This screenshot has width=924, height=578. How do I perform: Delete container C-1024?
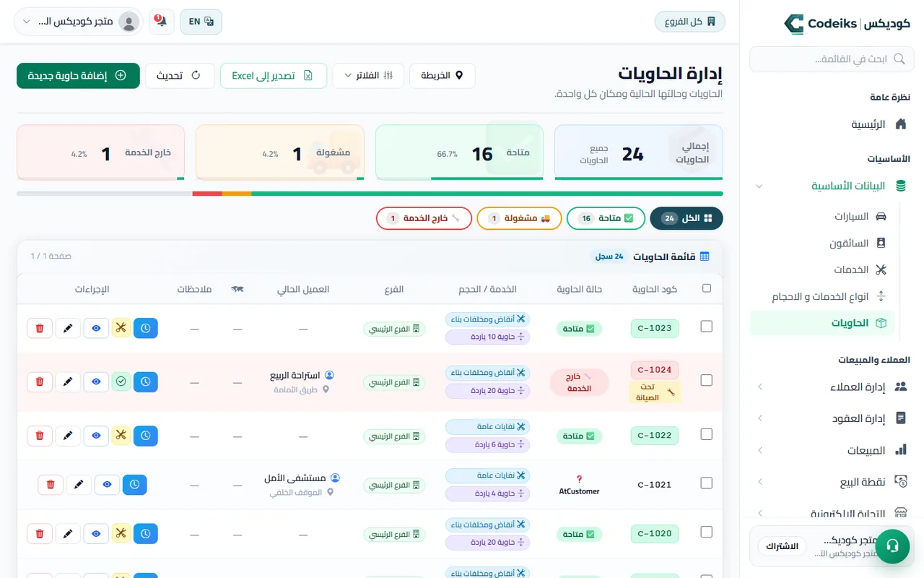40,381
